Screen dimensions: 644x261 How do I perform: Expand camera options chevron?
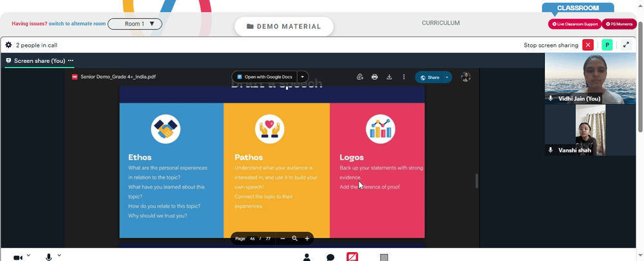tap(28, 255)
